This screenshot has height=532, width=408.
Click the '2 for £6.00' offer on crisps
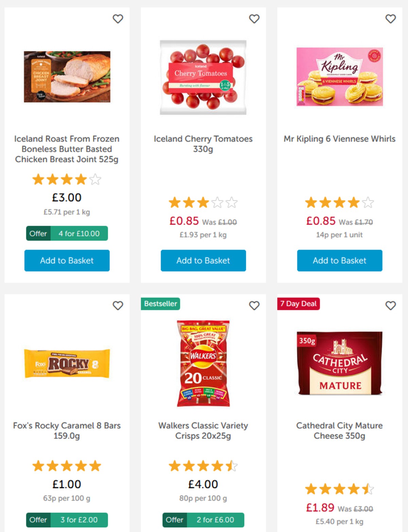coord(203,520)
